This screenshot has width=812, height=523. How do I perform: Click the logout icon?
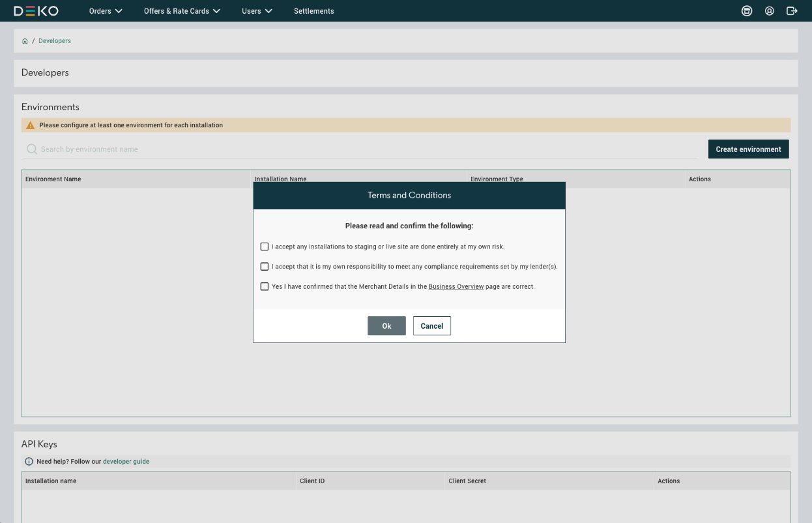(x=792, y=11)
